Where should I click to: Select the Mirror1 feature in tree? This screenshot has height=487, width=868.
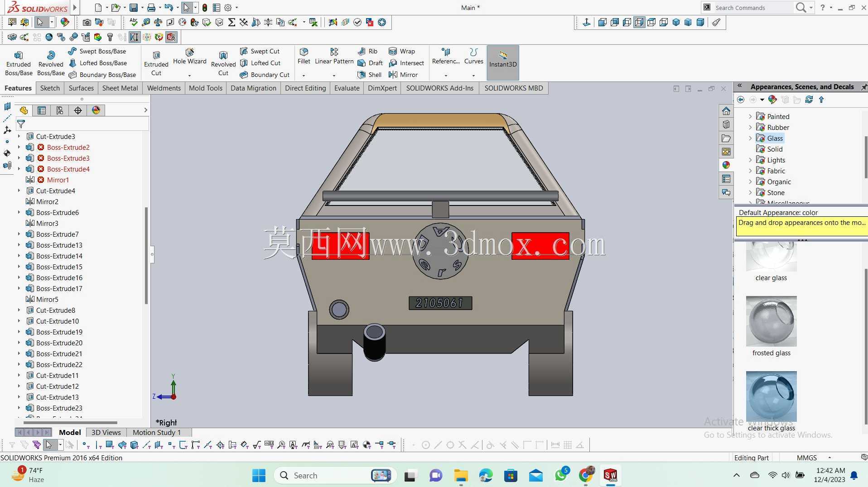coord(58,180)
